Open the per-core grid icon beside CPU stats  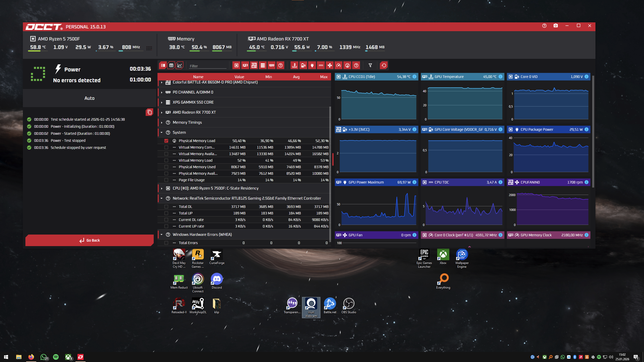tap(149, 48)
